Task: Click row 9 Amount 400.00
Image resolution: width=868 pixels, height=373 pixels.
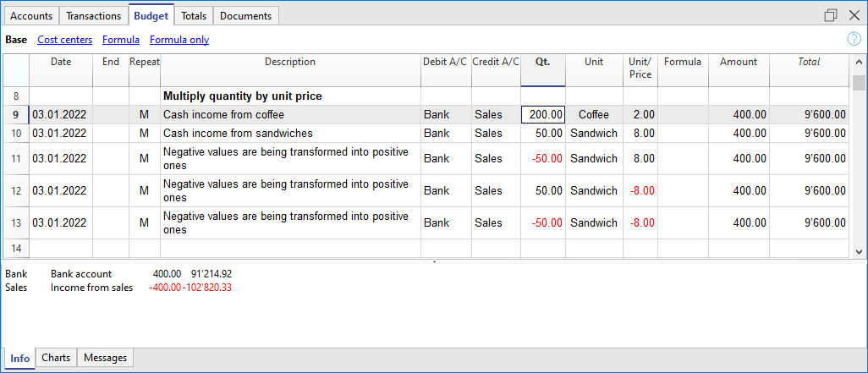Action: point(739,115)
